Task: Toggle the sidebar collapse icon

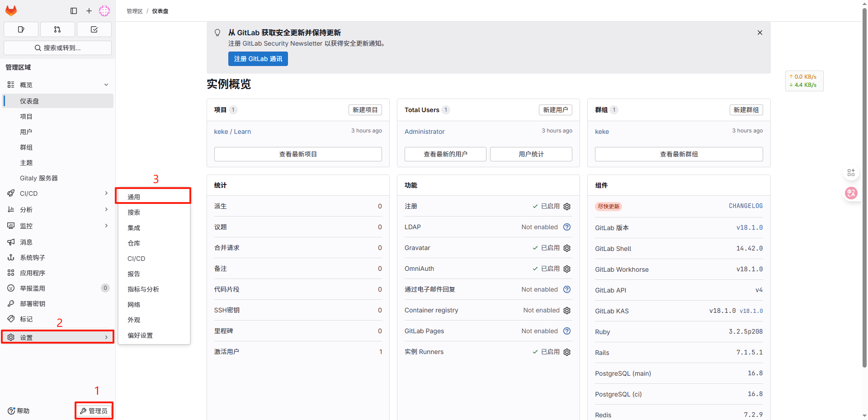Action: click(x=74, y=11)
